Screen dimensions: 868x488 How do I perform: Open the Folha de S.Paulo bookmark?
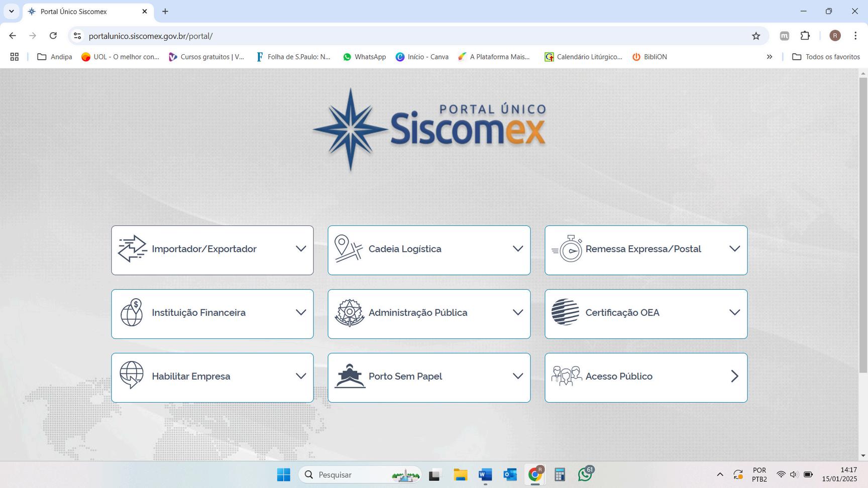tap(293, 57)
